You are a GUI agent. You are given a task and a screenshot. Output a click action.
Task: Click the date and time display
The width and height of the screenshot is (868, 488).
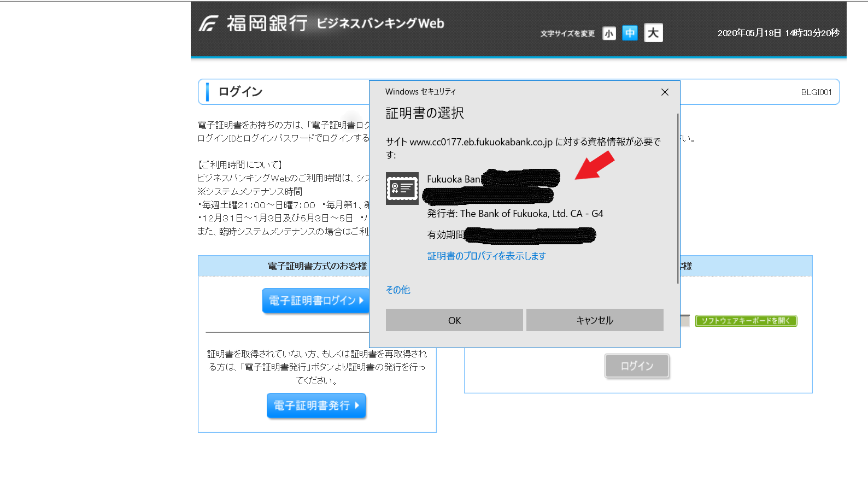pos(778,33)
